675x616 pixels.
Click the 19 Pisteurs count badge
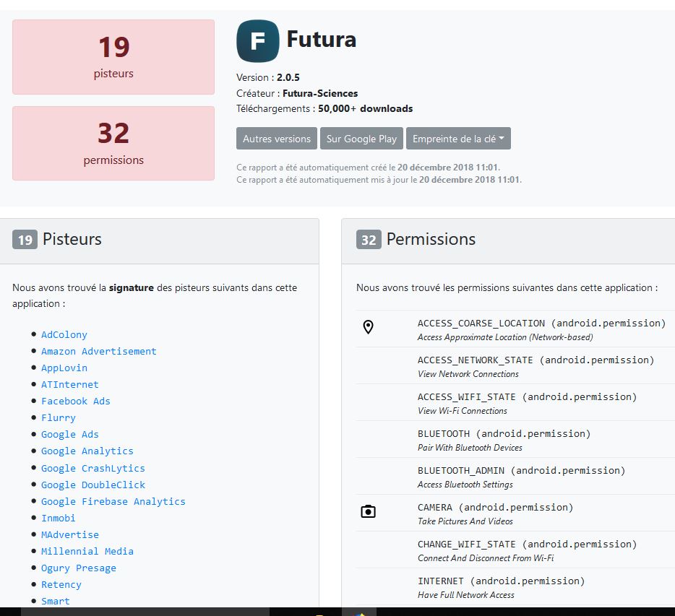click(25, 239)
